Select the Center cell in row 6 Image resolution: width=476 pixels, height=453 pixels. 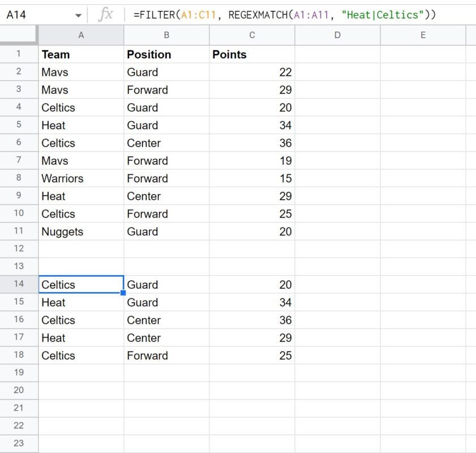tap(166, 143)
